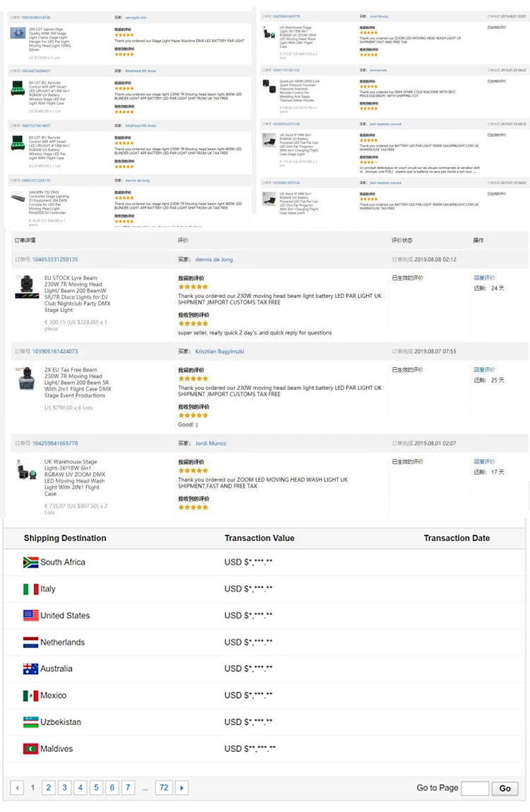This screenshot has width=530, height=812.
Task: Click the Maldives flag icon
Action: tap(30, 748)
